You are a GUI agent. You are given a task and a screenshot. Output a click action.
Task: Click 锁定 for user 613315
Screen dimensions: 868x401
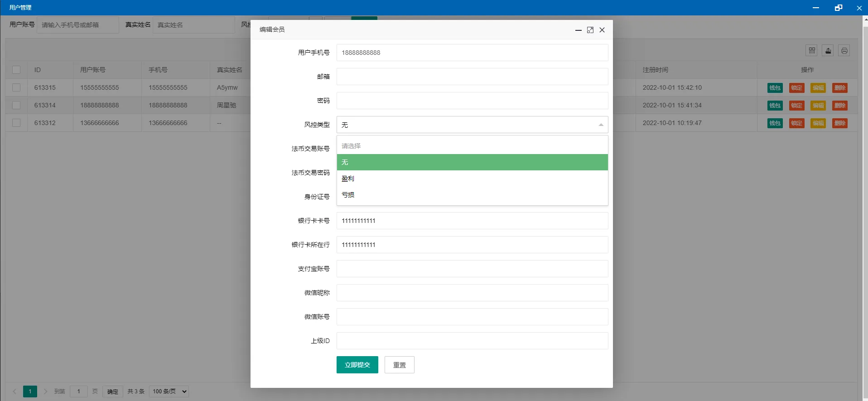coord(796,88)
